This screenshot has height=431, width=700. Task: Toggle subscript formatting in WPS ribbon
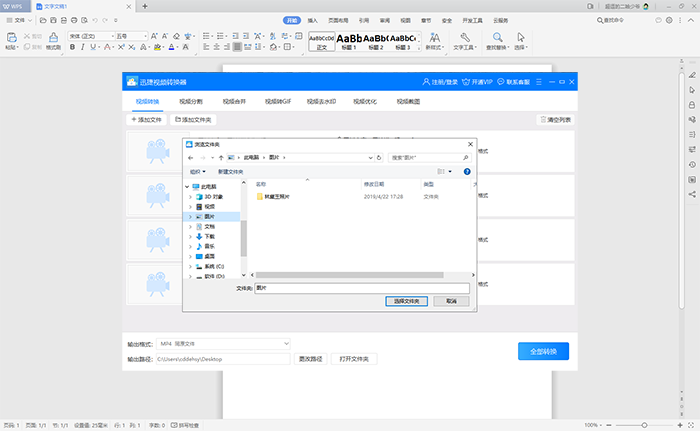[132, 47]
